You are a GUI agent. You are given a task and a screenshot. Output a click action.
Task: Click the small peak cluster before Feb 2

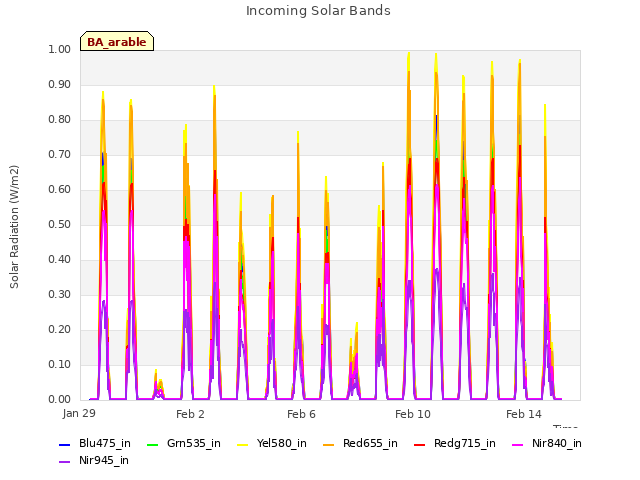[158, 384]
